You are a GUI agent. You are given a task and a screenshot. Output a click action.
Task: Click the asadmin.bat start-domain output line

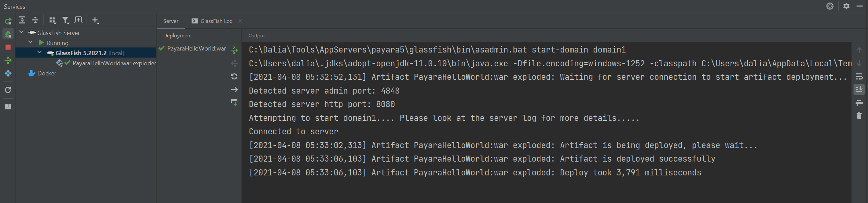pyautogui.click(x=437, y=50)
